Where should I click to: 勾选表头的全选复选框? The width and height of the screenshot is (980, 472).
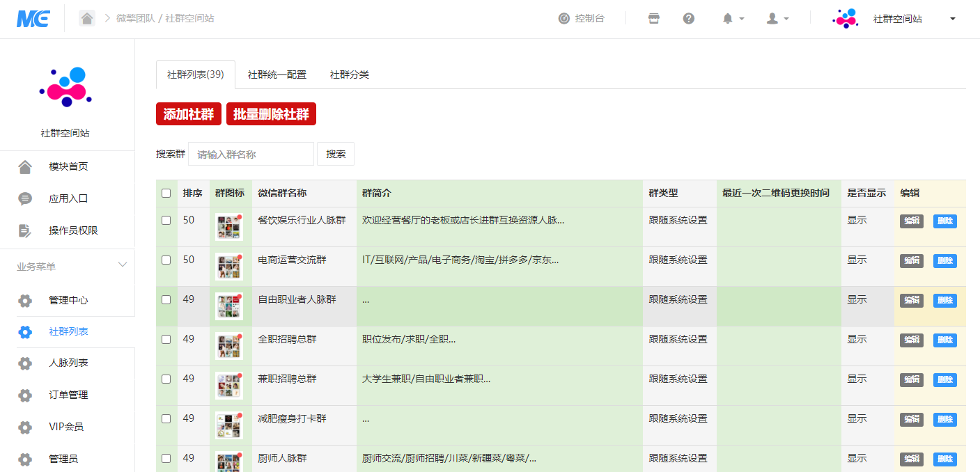pos(166,194)
